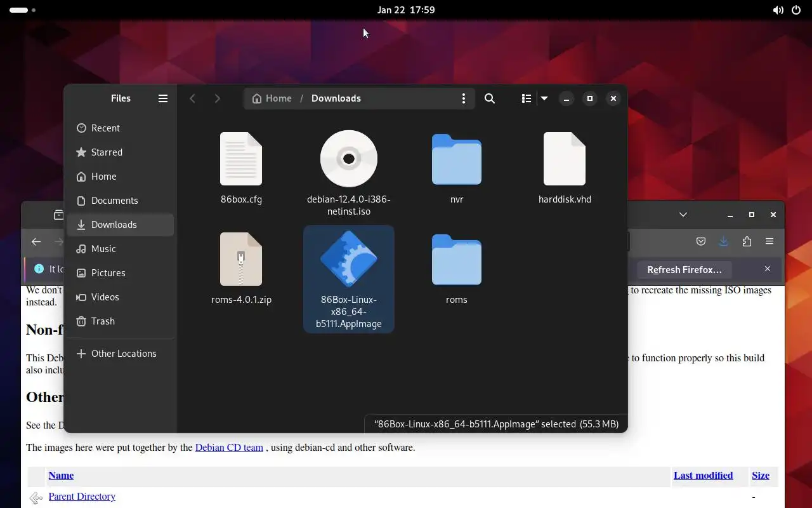Open the Firefox tab list dropdown
Viewport: 812px width, 508px height.
(x=683, y=215)
